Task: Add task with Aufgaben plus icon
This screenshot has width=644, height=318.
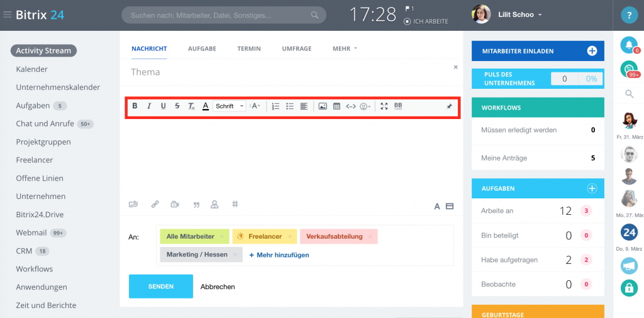Action: (592, 188)
